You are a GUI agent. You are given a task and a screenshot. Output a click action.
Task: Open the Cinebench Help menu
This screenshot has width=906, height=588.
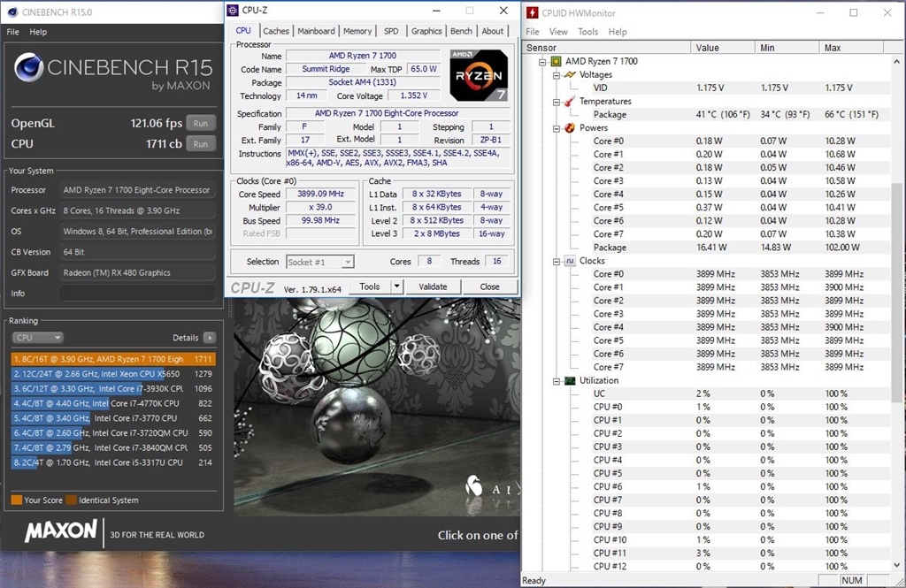tap(38, 32)
